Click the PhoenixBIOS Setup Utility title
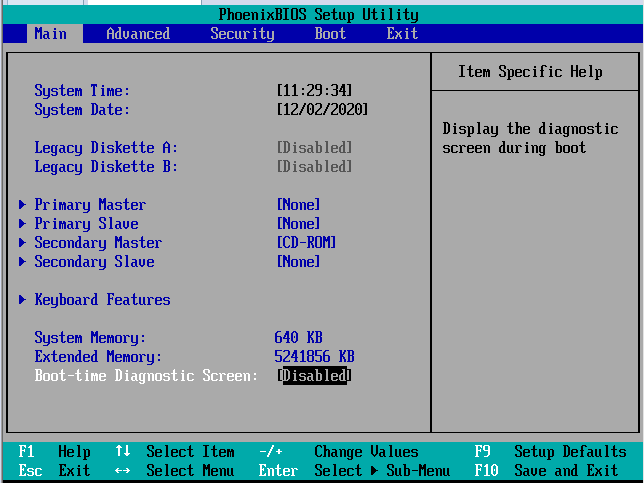644x483 pixels. (318, 15)
